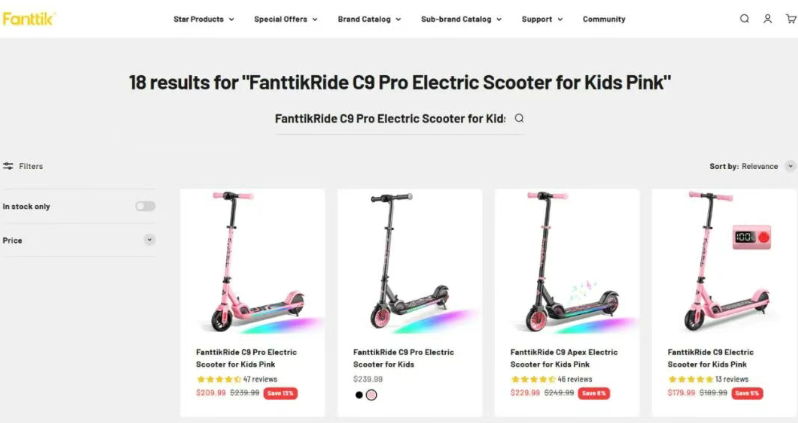Open the Support menu
The height and width of the screenshot is (423, 798).
click(542, 19)
